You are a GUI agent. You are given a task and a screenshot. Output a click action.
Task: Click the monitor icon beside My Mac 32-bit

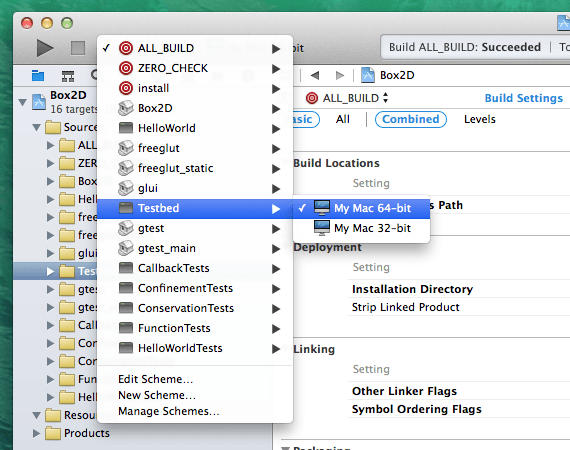pyautogui.click(x=322, y=228)
